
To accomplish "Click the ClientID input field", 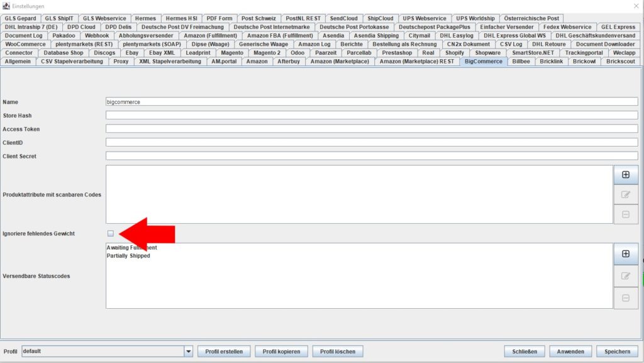I will point(372,142).
